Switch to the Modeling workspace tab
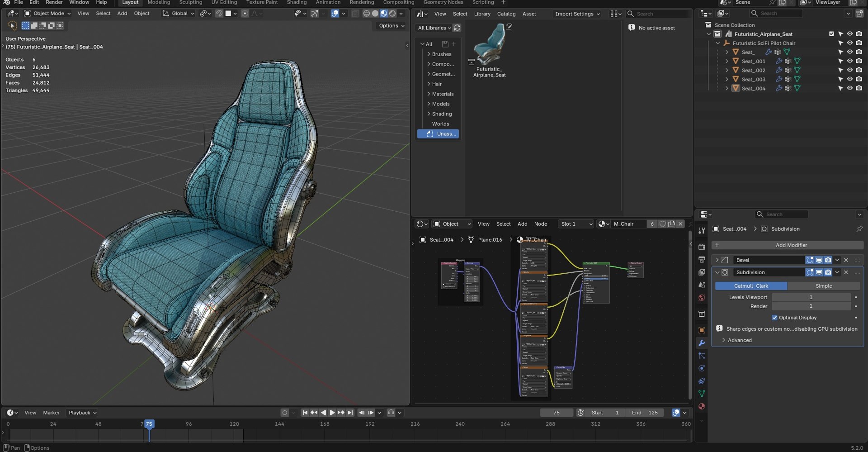The width and height of the screenshot is (868, 452). (x=159, y=2)
